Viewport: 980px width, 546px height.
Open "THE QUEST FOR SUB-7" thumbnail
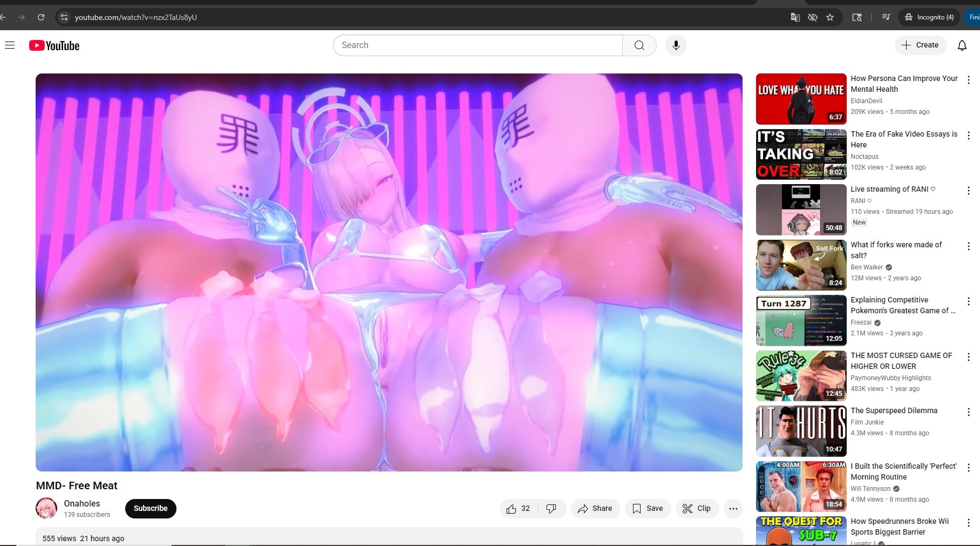801,531
